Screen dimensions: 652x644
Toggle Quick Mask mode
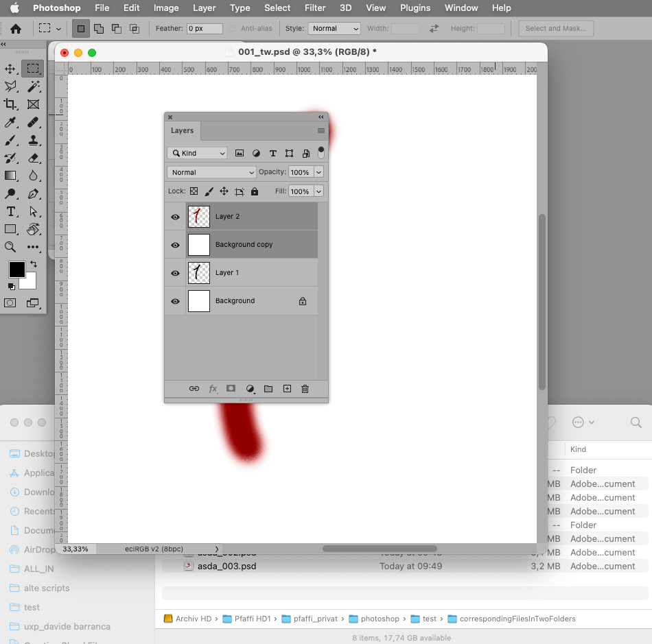pos(10,303)
